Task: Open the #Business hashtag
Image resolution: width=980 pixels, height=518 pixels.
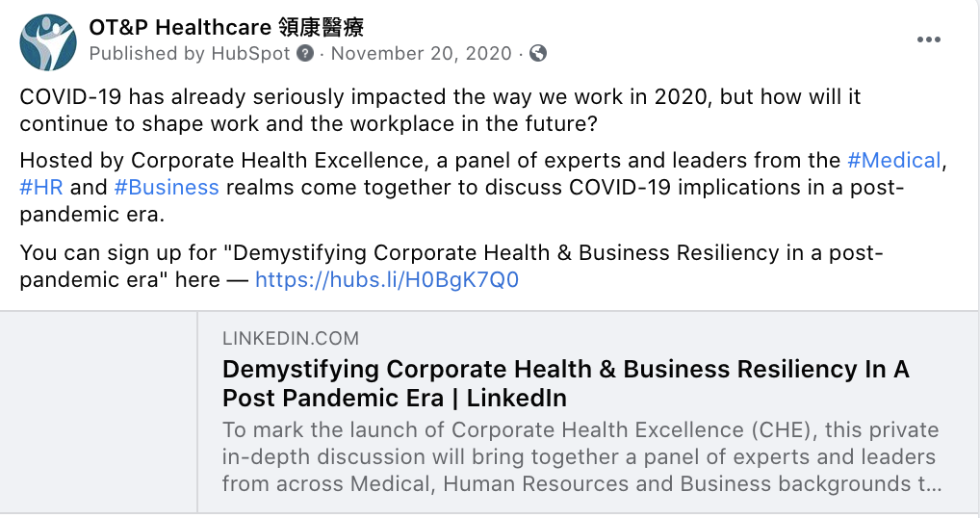Action: tap(167, 187)
